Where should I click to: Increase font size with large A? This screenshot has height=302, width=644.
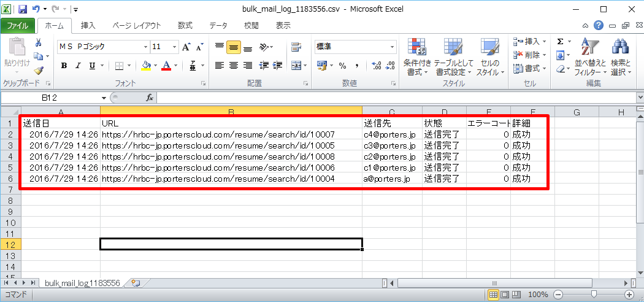(x=186, y=47)
